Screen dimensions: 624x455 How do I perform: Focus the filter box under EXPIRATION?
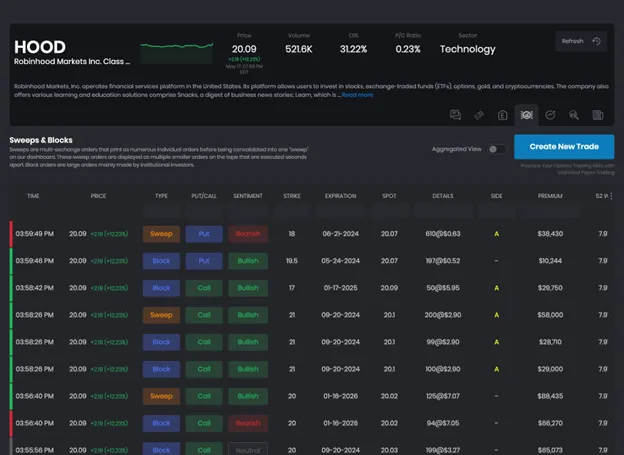coord(341,211)
